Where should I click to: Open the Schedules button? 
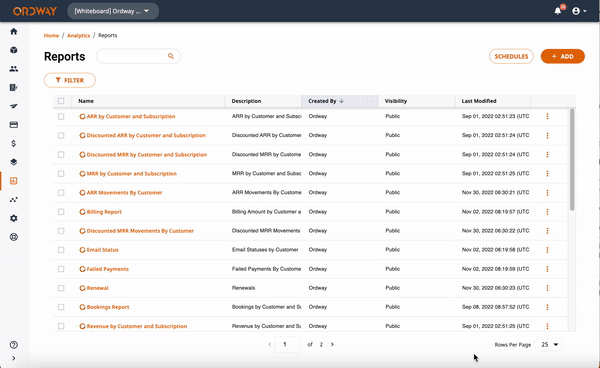coord(511,56)
